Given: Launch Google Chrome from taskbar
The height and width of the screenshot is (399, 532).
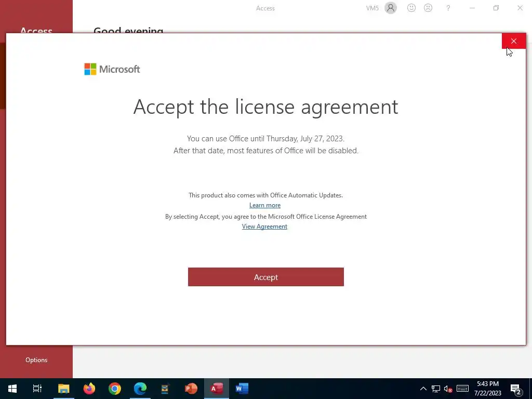Looking at the screenshot, I should pyautogui.click(x=115, y=389).
